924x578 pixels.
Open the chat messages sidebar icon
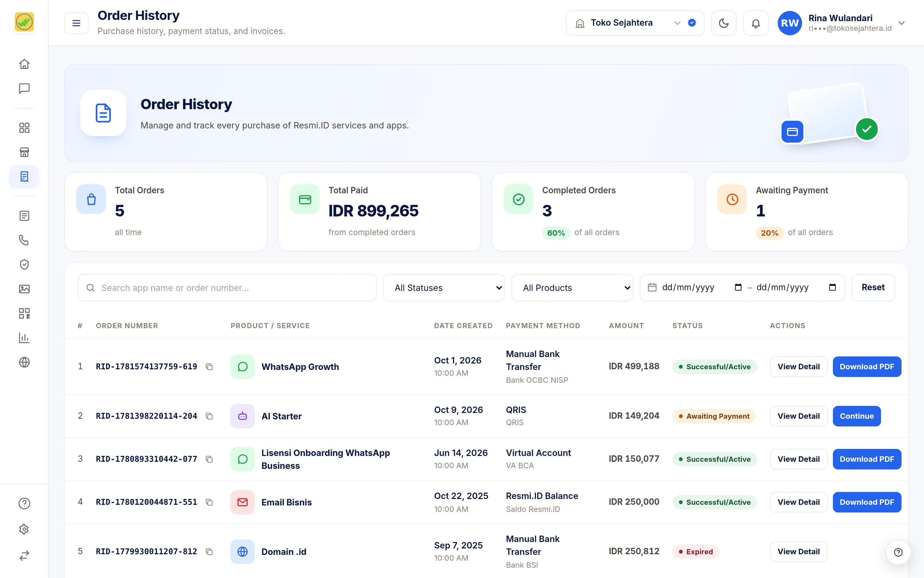(24, 88)
